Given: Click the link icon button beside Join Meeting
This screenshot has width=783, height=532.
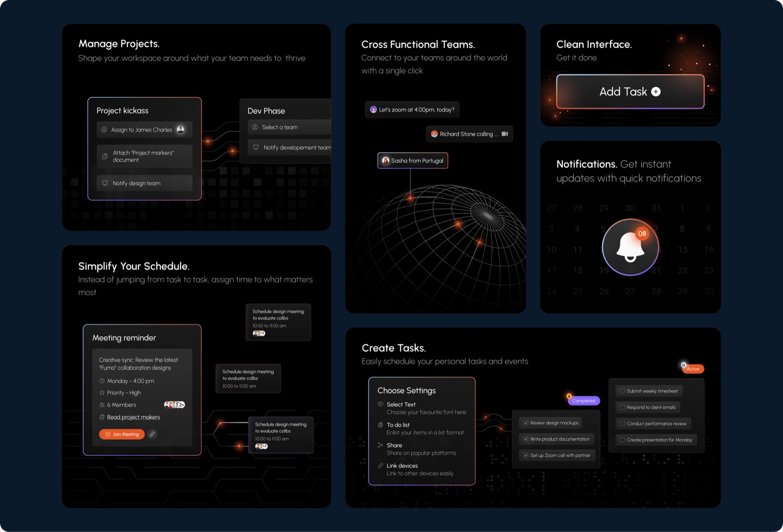Looking at the screenshot, I should coord(152,434).
